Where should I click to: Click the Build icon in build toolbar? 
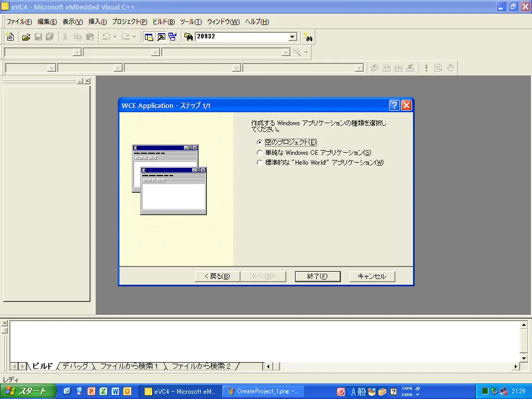tap(387, 68)
